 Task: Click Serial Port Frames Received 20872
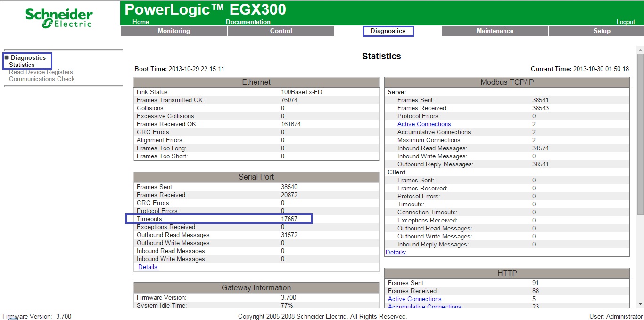289,195
